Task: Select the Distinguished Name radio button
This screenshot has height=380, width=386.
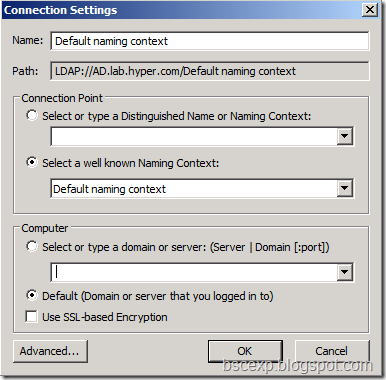Action: click(x=32, y=116)
